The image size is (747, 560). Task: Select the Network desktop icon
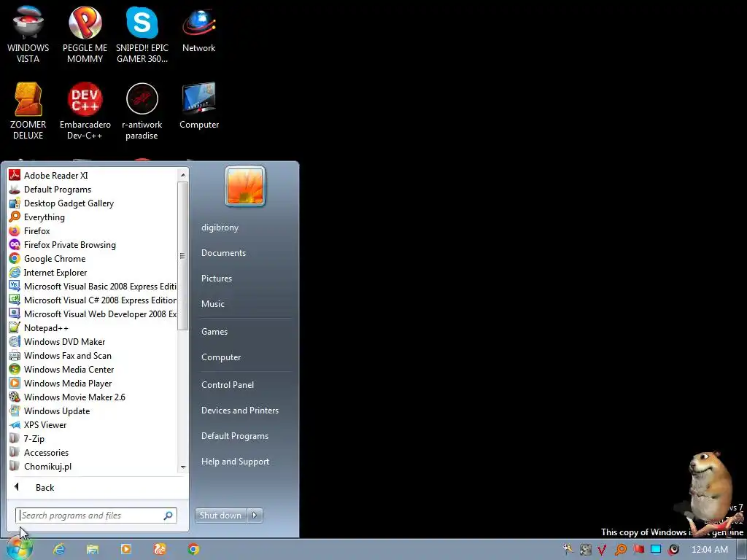198,29
